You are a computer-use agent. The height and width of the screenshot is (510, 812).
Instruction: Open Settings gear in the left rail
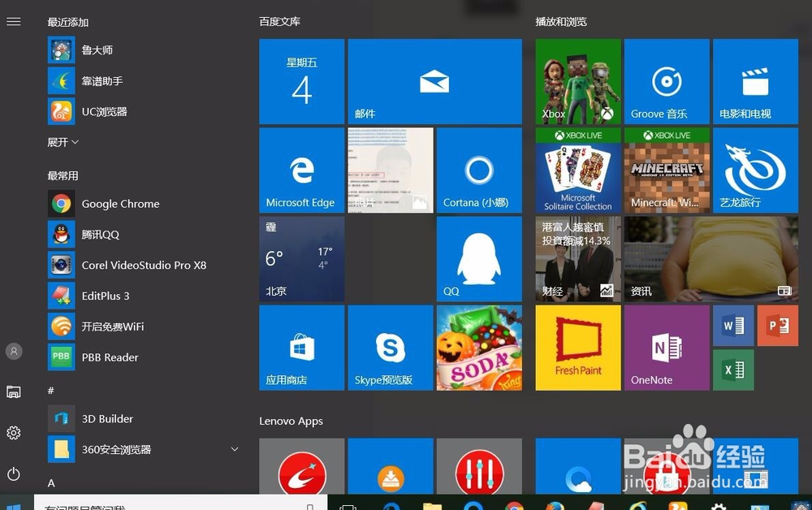coord(14,433)
